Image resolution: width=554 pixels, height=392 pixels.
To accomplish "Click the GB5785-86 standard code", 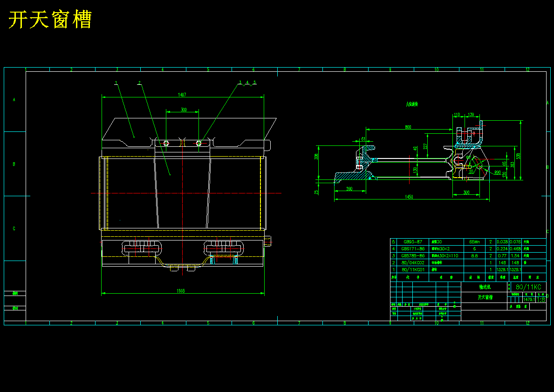I will point(413,255).
